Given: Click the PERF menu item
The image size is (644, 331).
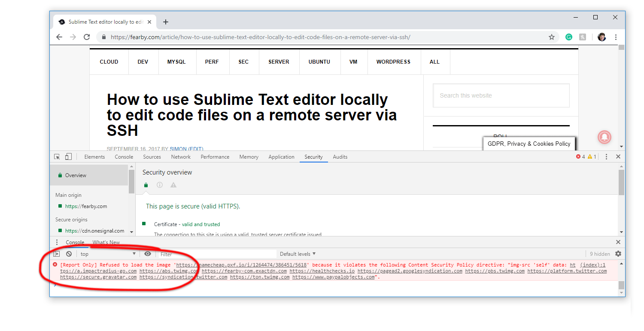Looking at the screenshot, I should pos(212,62).
